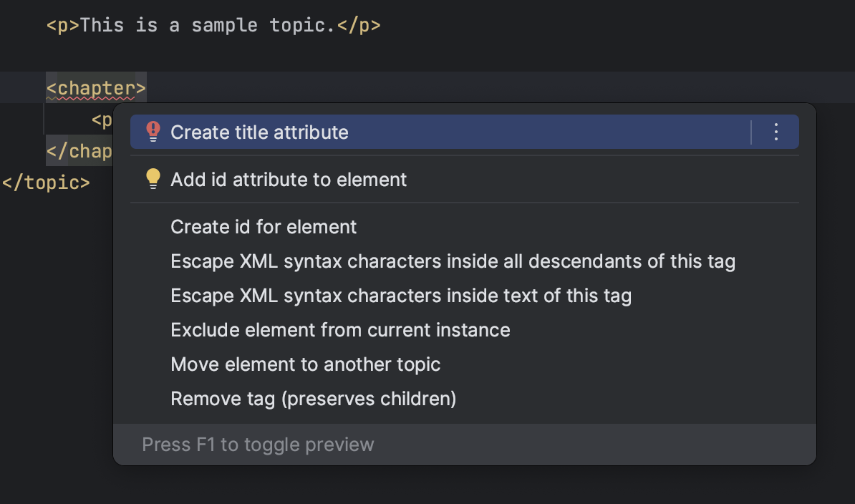The width and height of the screenshot is (855, 504).
Task: Click the closing p tag on first line
Action: pos(358,25)
